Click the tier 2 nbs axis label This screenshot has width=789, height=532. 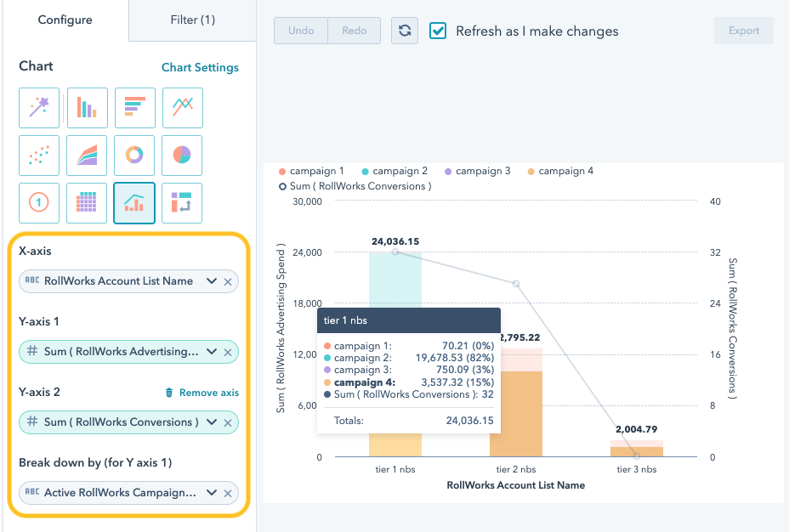pos(516,470)
